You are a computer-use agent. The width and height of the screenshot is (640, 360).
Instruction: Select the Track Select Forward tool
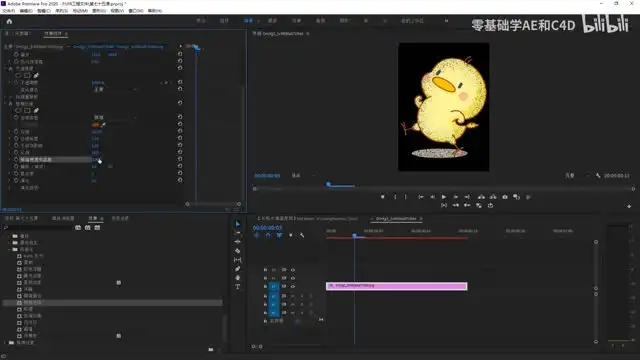[x=238, y=233]
